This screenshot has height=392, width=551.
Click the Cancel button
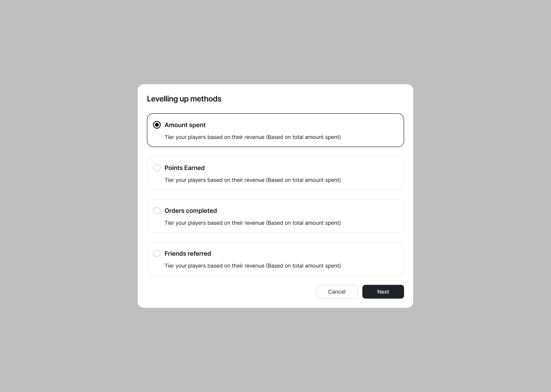[337, 292]
